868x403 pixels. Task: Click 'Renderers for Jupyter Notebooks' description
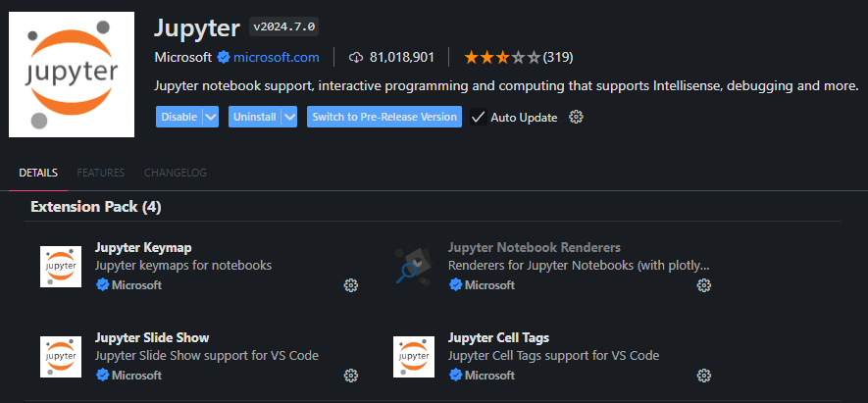pyautogui.click(x=579, y=265)
